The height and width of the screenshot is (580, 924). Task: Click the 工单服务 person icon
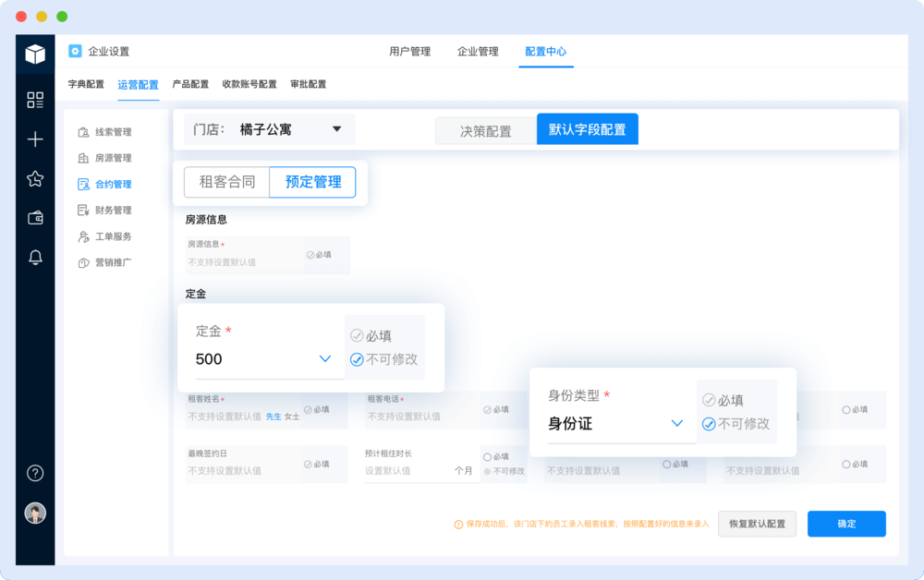(x=83, y=236)
